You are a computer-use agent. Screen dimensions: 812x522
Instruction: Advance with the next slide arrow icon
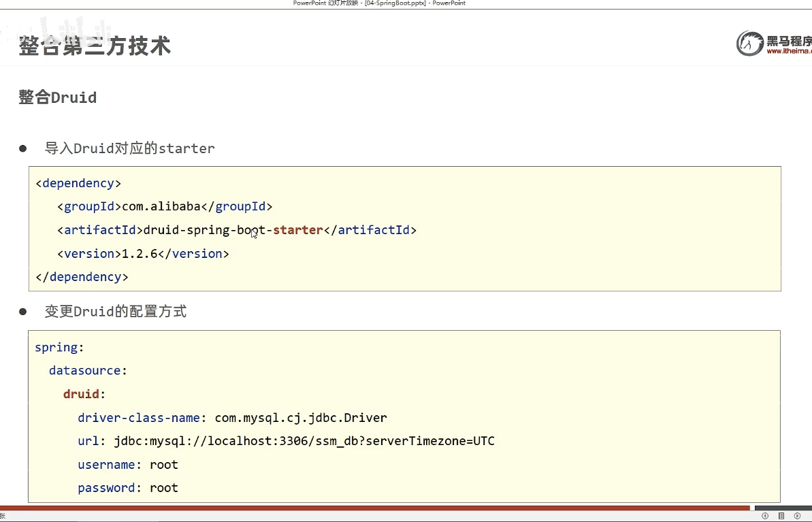[x=798, y=516]
